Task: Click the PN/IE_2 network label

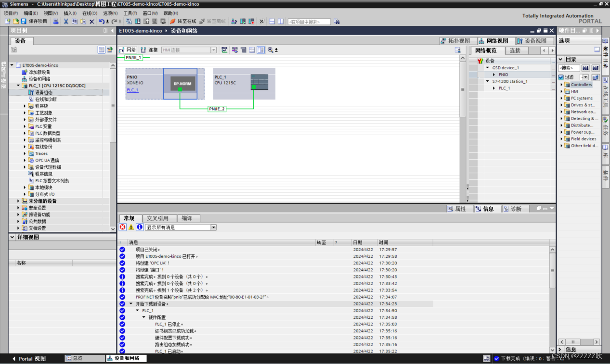Action: click(217, 109)
